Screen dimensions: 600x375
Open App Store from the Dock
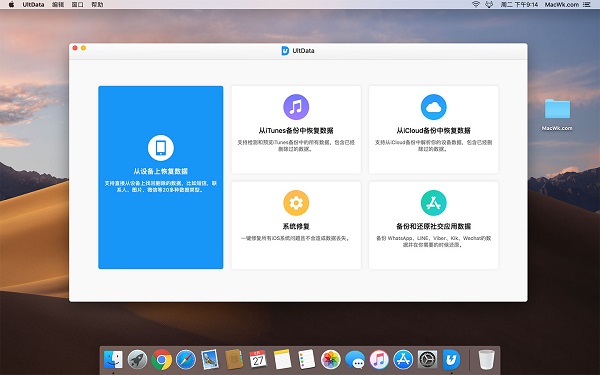[403, 359]
